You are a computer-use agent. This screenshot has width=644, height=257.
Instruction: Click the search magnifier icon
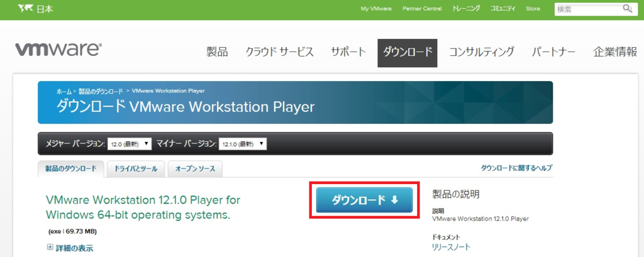tap(628, 9)
